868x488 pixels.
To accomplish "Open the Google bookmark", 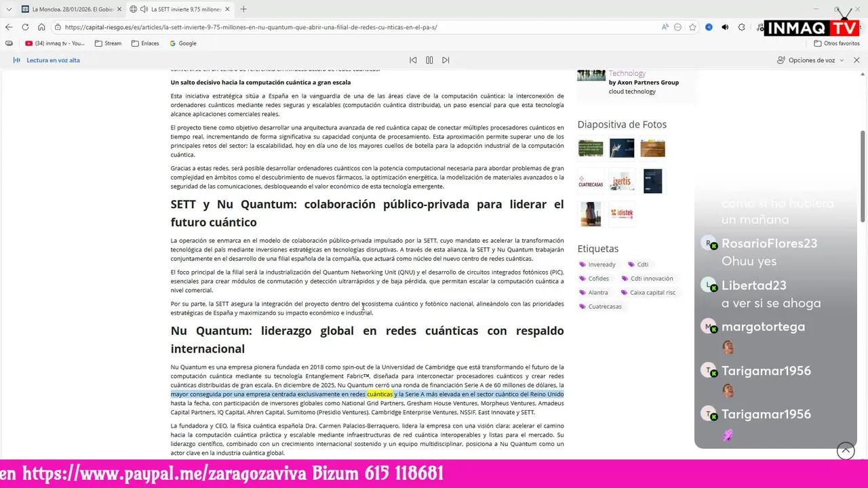I will (x=183, y=43).
